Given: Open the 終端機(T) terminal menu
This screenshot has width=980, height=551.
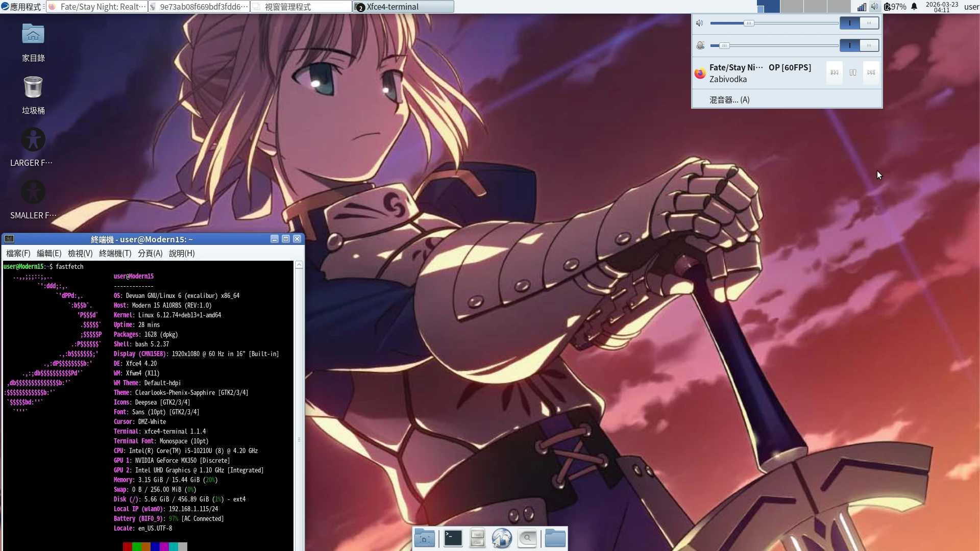Looking at the screenshot, I should pyautogui.click(x=115, y=254).
